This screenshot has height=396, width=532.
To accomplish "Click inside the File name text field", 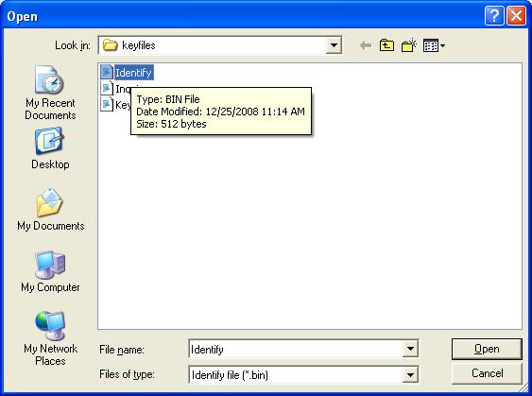I will 296,349.
